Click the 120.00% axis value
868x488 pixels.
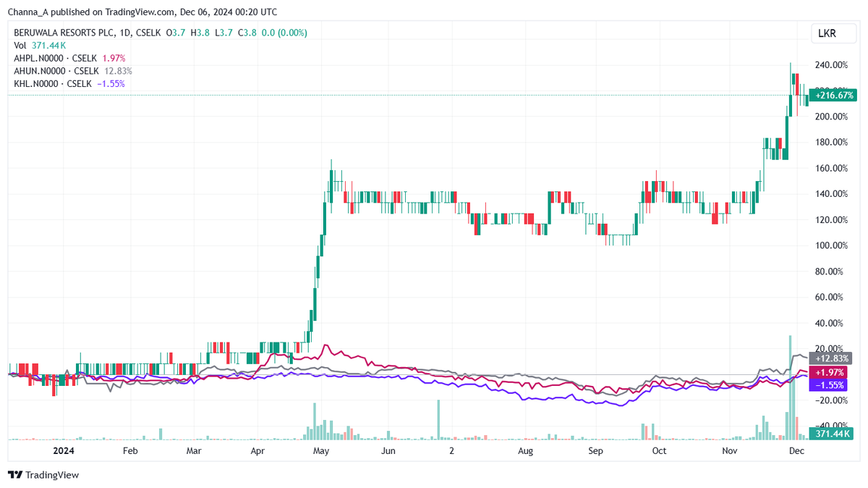tap(832, 220)
